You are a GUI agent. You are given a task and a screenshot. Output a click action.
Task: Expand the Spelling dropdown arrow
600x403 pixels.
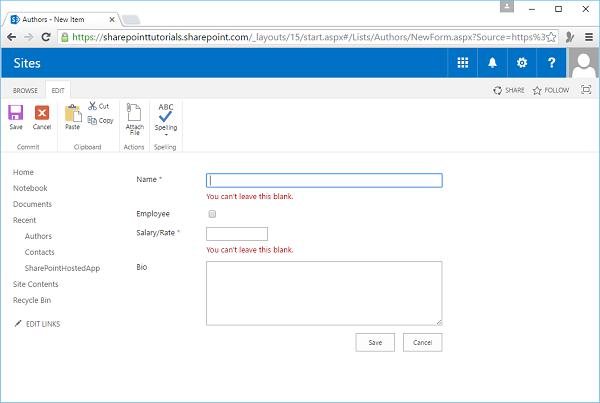point(166,134)
